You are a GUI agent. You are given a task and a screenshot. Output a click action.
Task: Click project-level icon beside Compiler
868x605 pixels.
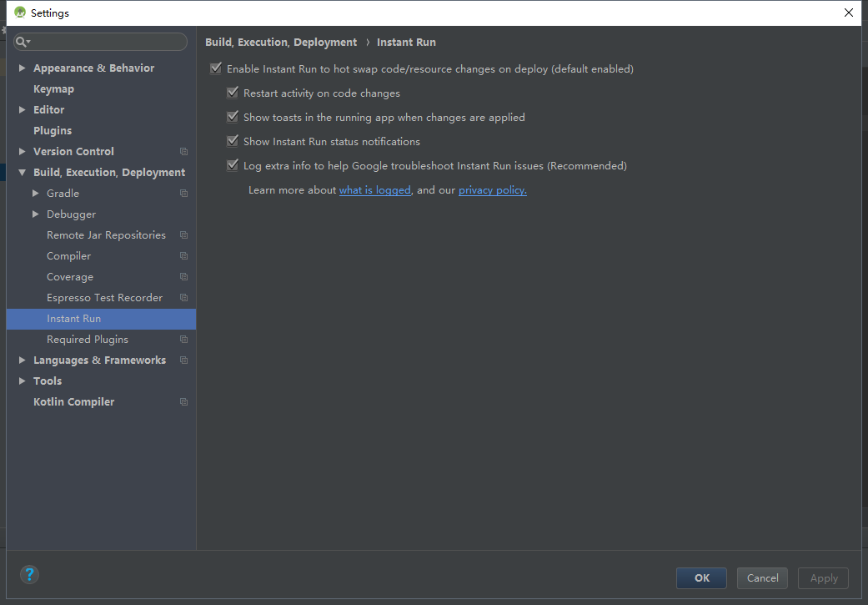click(183, 256)
